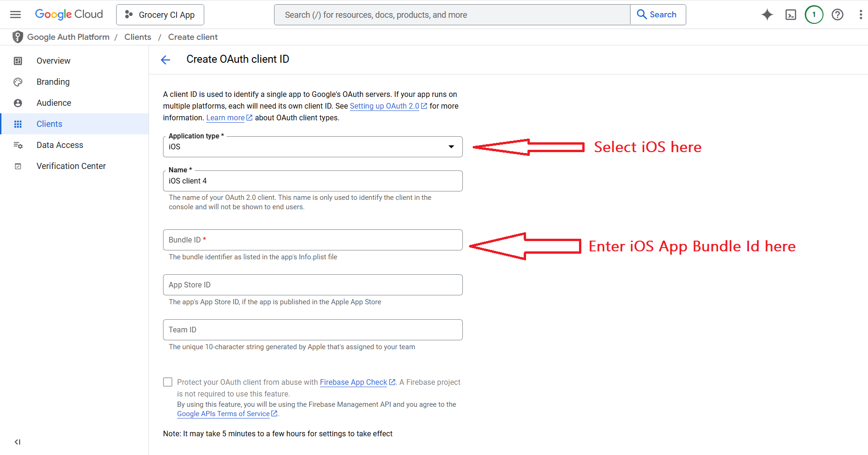
Task: Enable Firebase App Check protection checkbox
Action: coord(168,382)
